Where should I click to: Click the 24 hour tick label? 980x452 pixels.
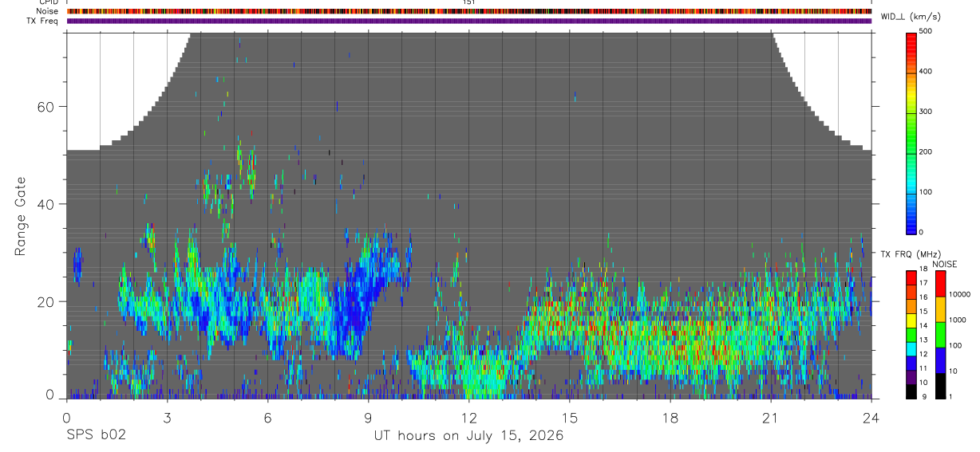click(x=871, y=417)
